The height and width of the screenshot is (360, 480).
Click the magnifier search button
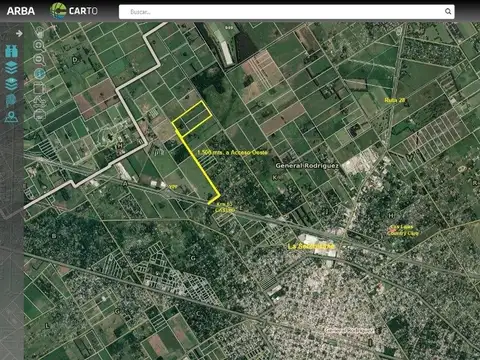(x=448, y=12)
